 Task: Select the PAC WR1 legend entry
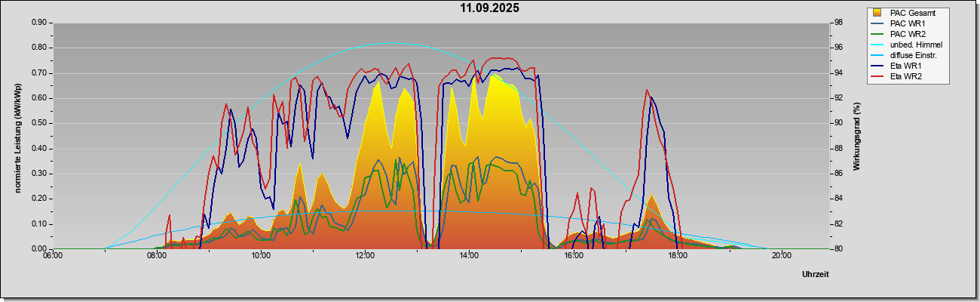(x=908, y=23)
